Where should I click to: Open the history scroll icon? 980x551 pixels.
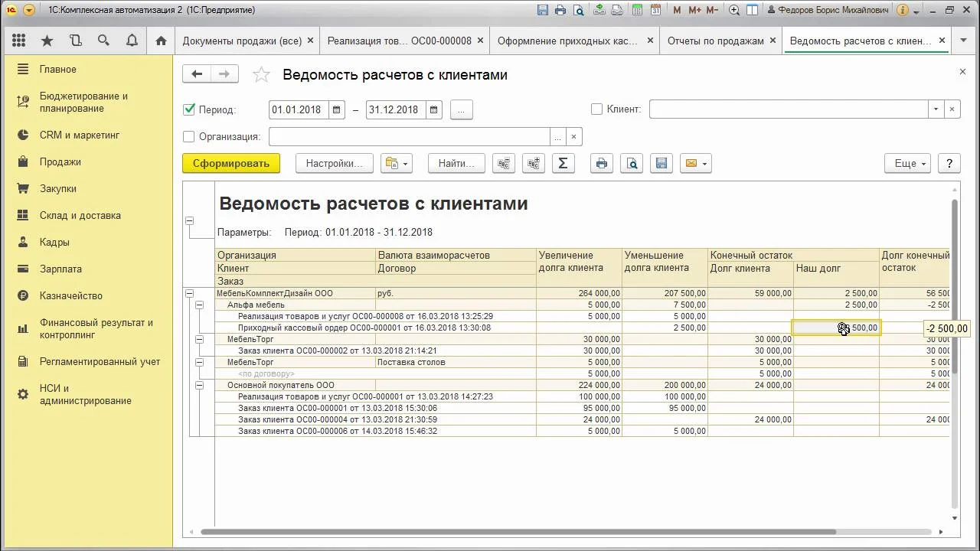75,41
